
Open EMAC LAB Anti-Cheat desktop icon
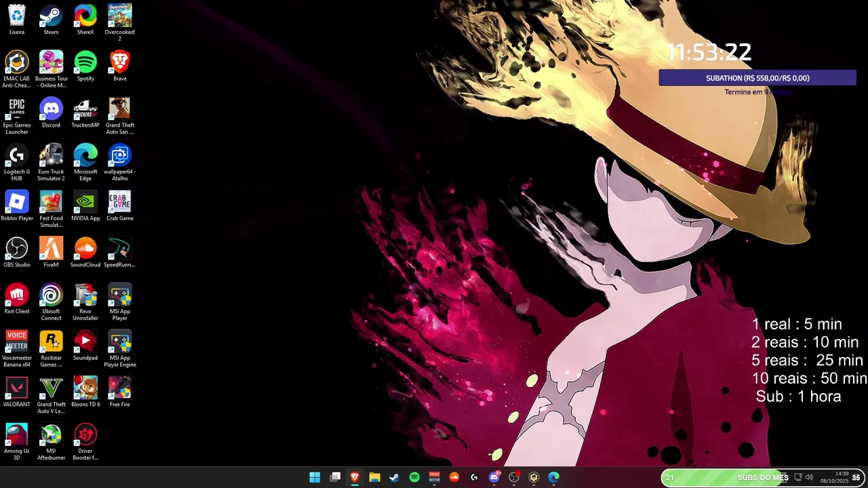coord(17,70)
